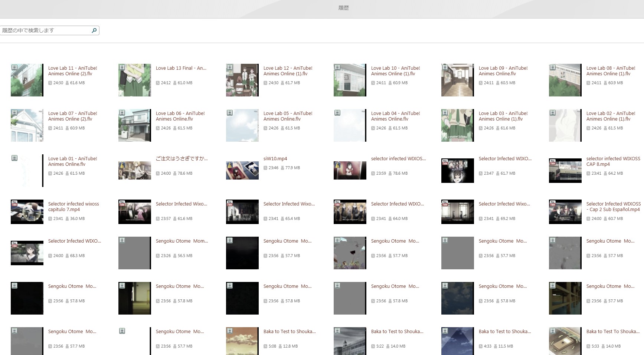Open thumbnail of the 5:33 Baka to Test video
The height and width of the screenshot is (355, 644).
pyautogui.click(x=565, y=341)
